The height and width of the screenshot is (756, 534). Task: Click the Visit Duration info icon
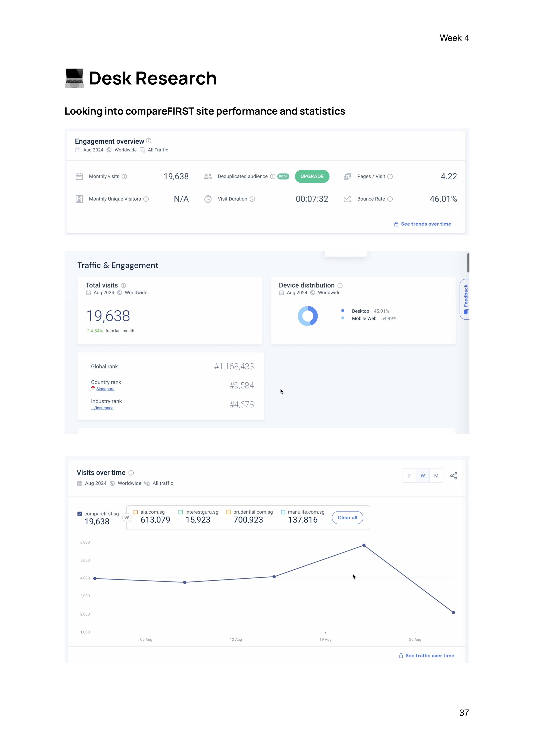pyautogui.click(x=252, y=199)
